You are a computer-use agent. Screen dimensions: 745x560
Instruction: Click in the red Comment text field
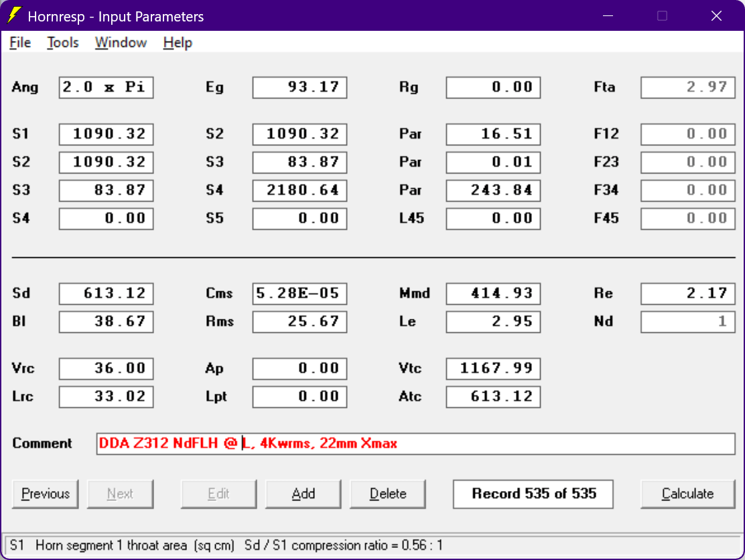pyautogui.click(x=416, y=443)
